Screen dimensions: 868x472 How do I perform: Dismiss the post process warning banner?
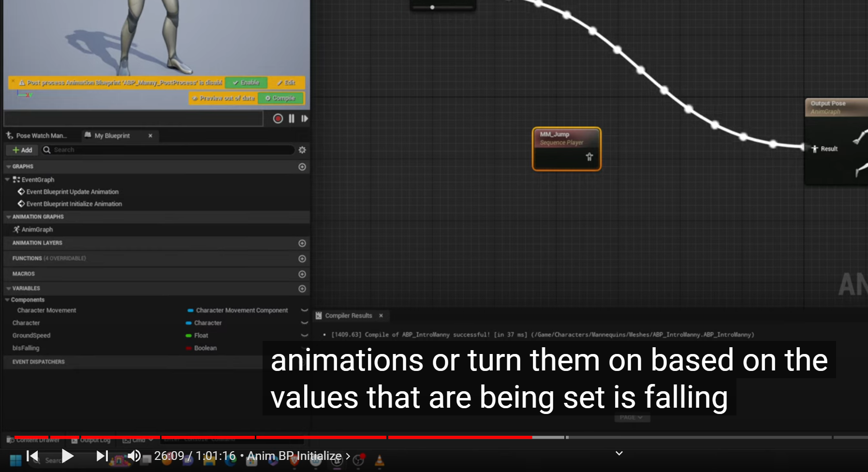point(13,81)
